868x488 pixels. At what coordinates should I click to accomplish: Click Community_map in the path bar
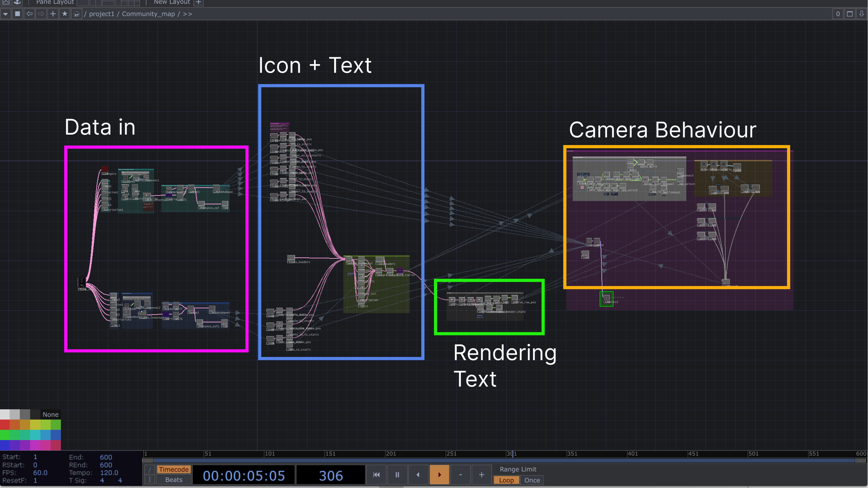click(x=148, y=14)
